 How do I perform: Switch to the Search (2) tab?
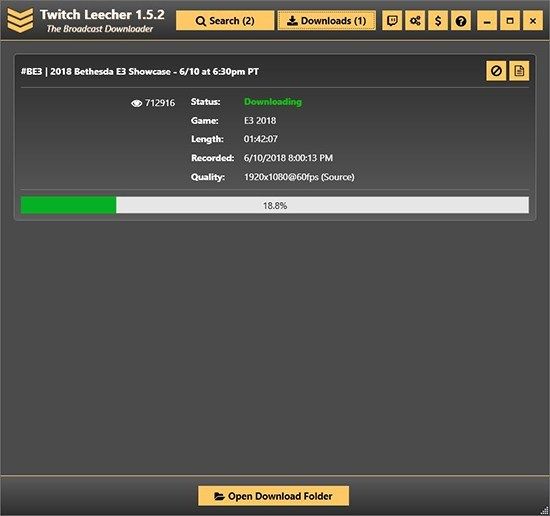coord(225,21)
